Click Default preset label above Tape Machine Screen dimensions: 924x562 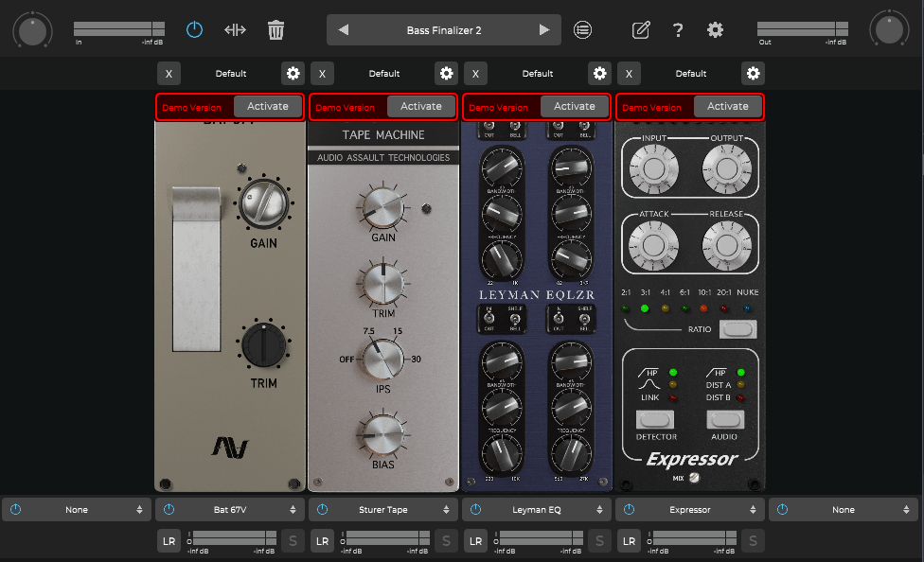[384, 74]
